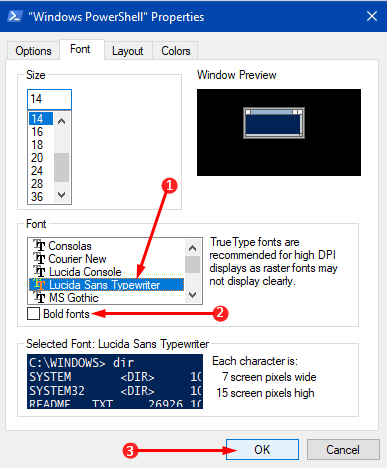
Task: Dismiss the dialog with Cancel
Action: 343,450
